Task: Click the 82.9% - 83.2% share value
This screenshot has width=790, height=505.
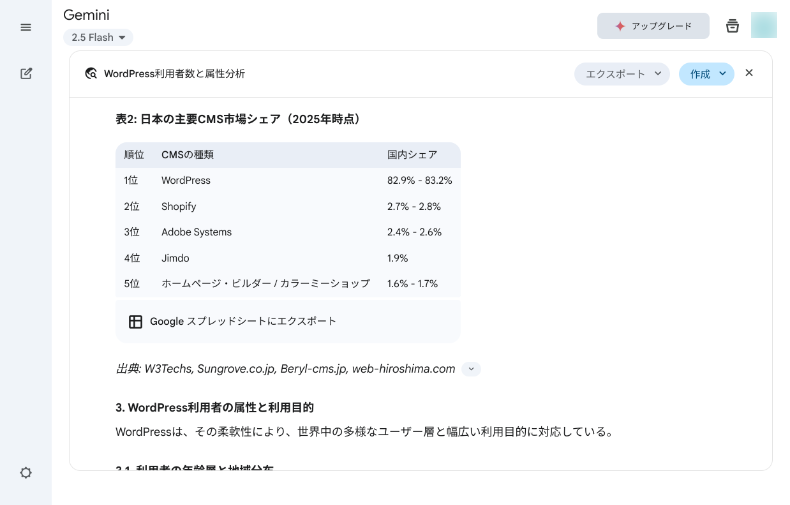Action: pyautogui.click(x=420, y=180)
